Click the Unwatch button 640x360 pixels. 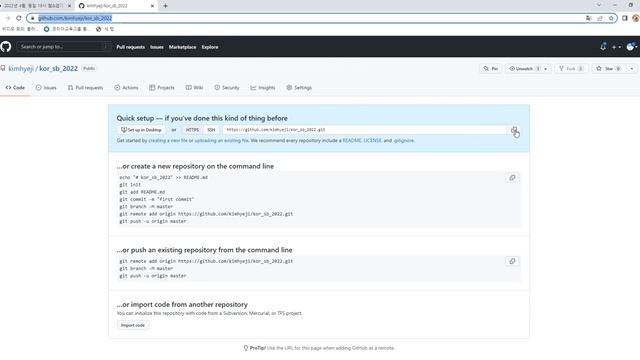[x=524, y=69]
